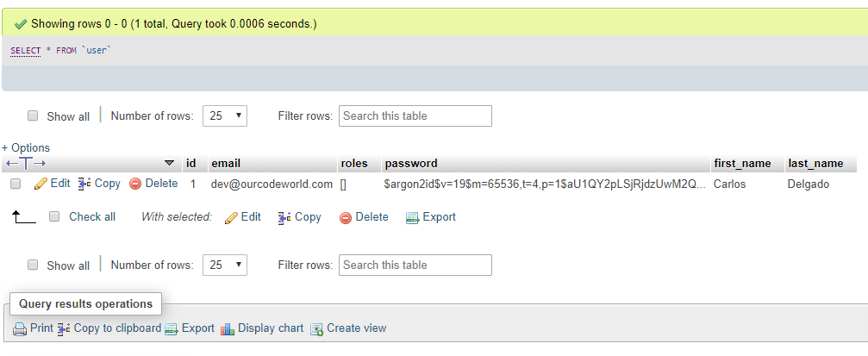Image resolution: width=868 pixels, height=356 pixels.
Task: Expand the + Options link
Action: coord(26,147)
